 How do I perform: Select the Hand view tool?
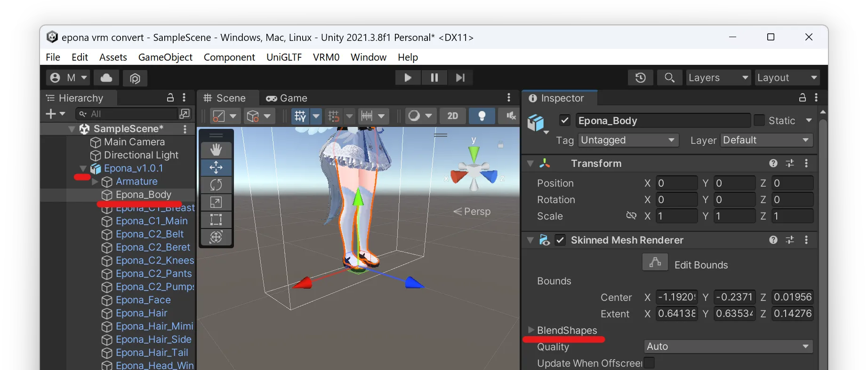tap(216, 150)
